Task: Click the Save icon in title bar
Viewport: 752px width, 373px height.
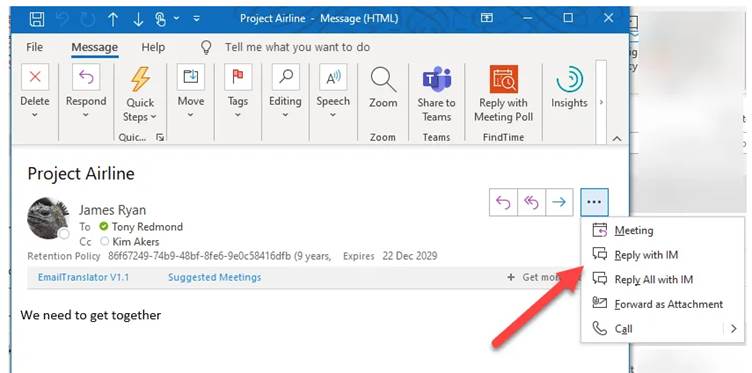Action: pos(37,19)
